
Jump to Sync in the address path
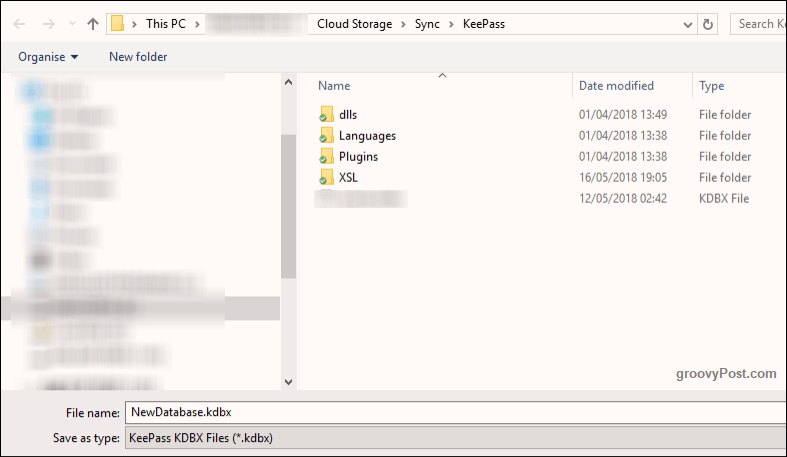coord(427,24)
